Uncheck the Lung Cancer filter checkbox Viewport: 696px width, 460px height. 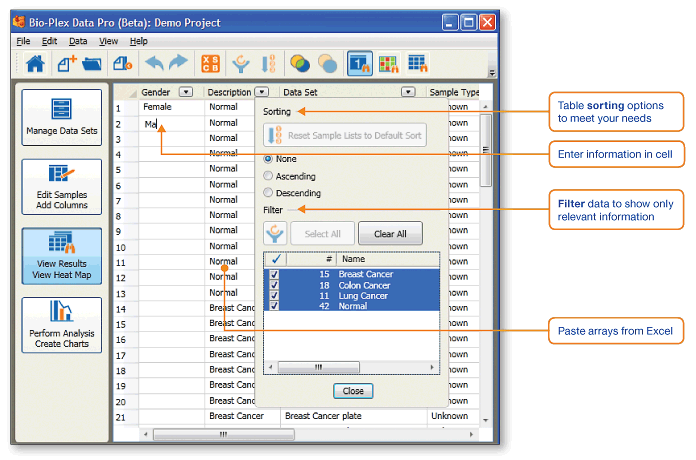274,295
